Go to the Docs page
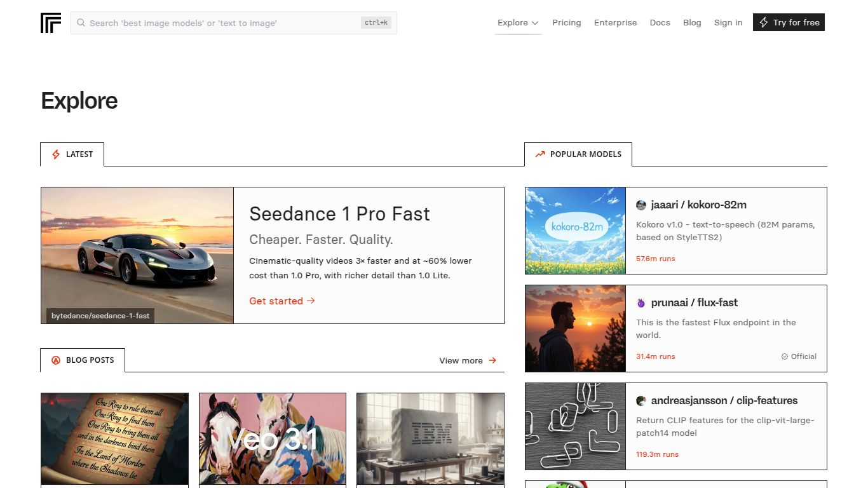 pos(660,23)
